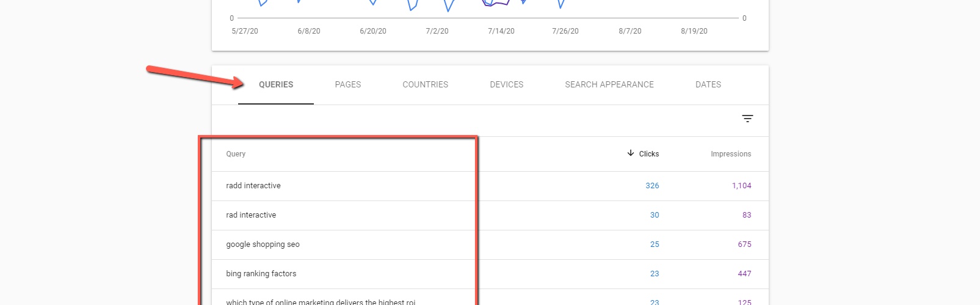Click the 7/14/20 date on chart axis
The height and width of the screenshot is (305, 980).
501,31
